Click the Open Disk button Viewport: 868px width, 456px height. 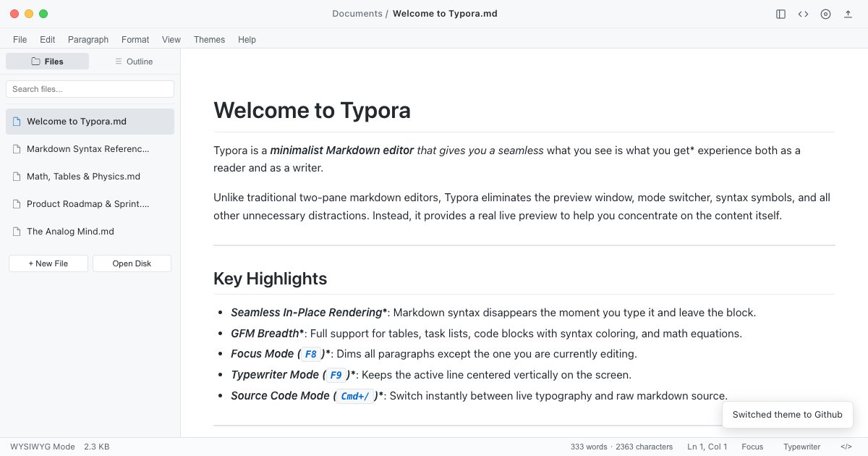(x=132, y=263)
